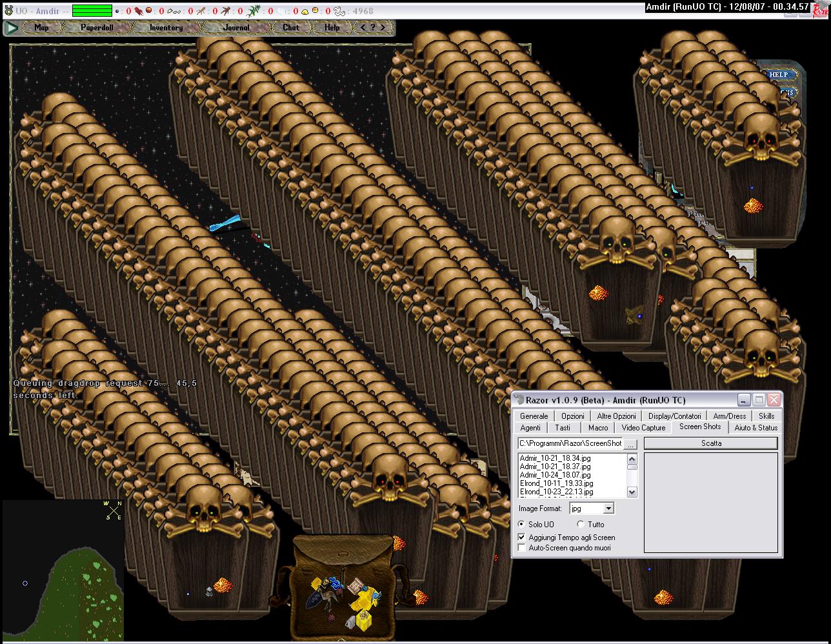Switch to the Agenti tab
831x644 pixels.
click(x=530, y=428)
